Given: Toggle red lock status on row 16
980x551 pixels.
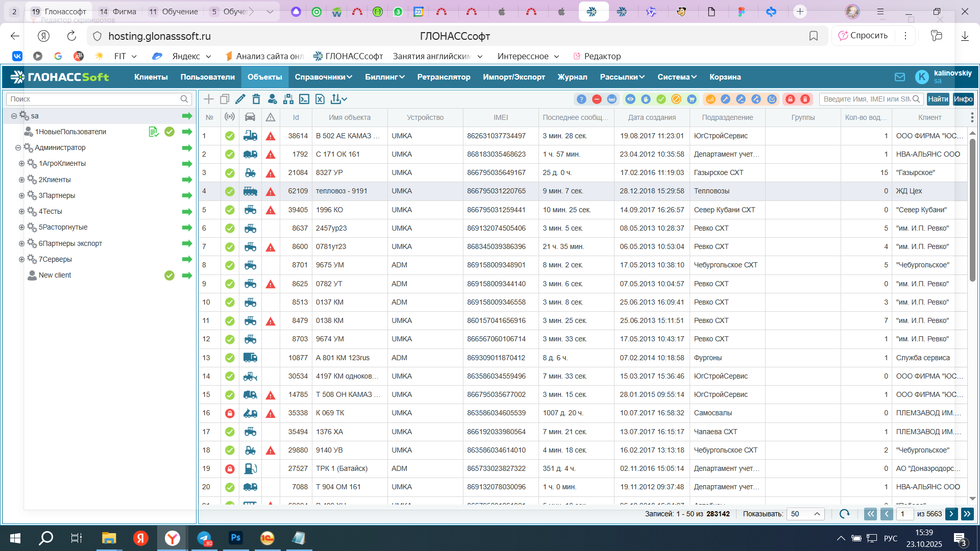Looking at the screenshot, I should [230, 413].
